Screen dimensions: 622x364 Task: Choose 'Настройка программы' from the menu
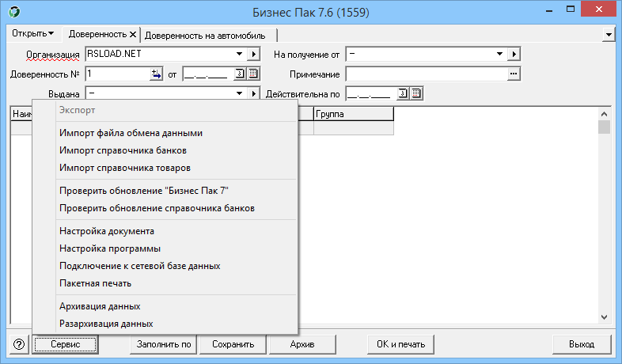click(110, 248)
